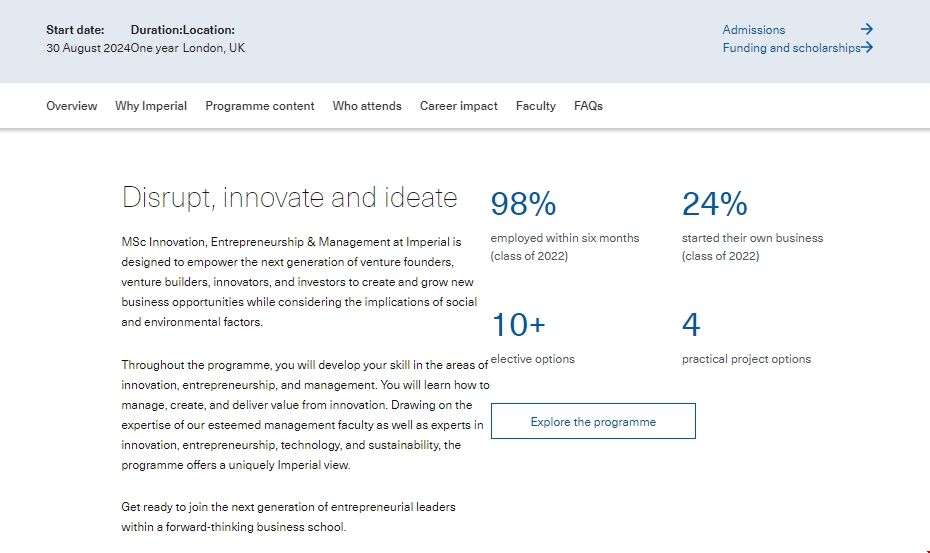Select the Why Imperial tab

[x=151, y=106]
